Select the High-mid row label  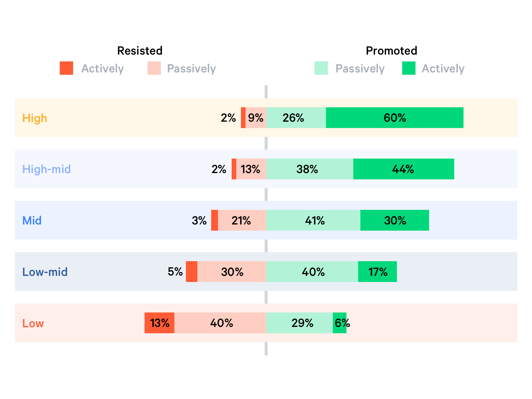point(46,169)
